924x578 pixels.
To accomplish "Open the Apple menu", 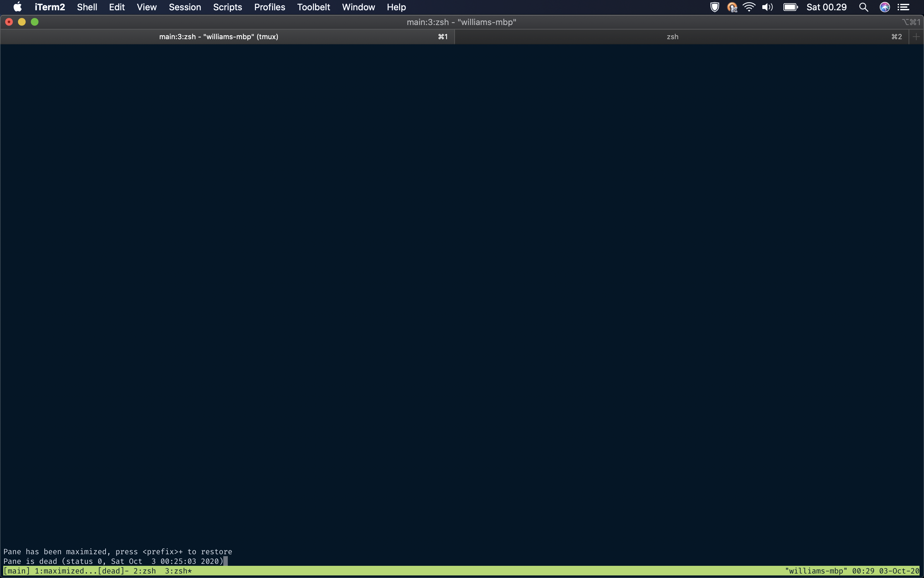I will tap(18, 7).
